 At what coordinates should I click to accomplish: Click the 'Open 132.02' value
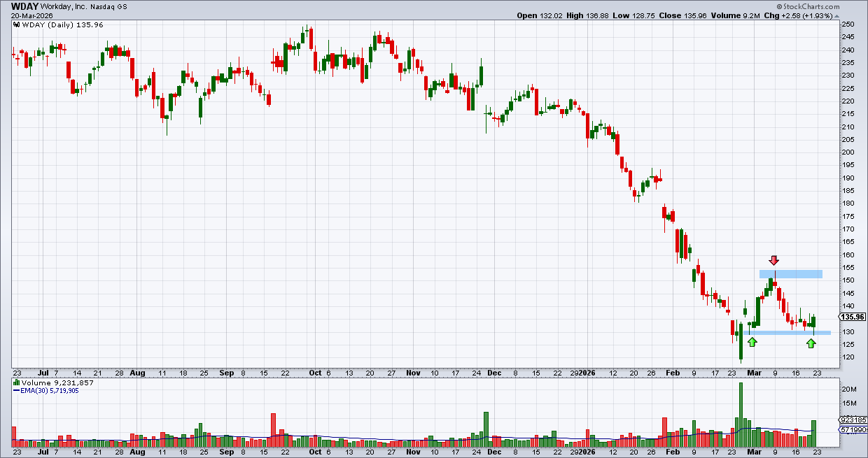(541, 15)
